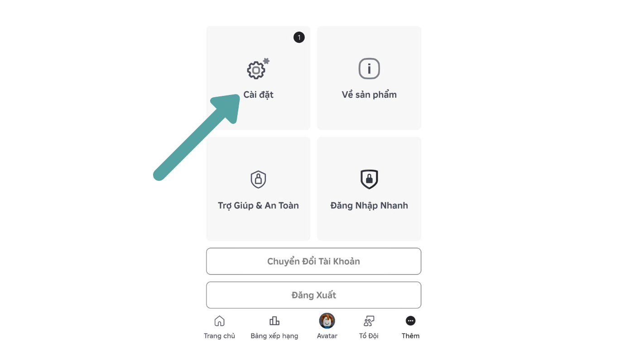Select the Thêm three-dots icon

(410, 321)
